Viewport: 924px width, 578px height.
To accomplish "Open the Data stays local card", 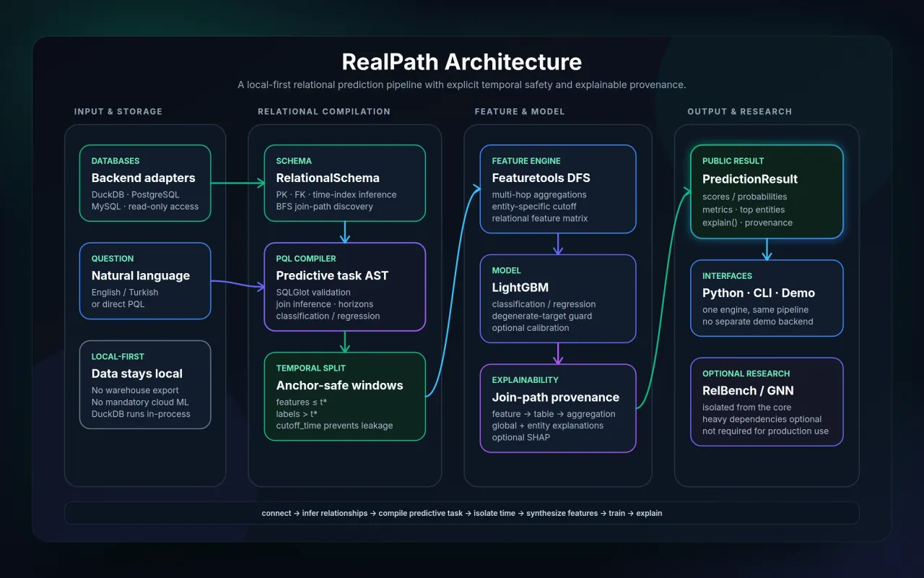I will (x=145, y=384).
